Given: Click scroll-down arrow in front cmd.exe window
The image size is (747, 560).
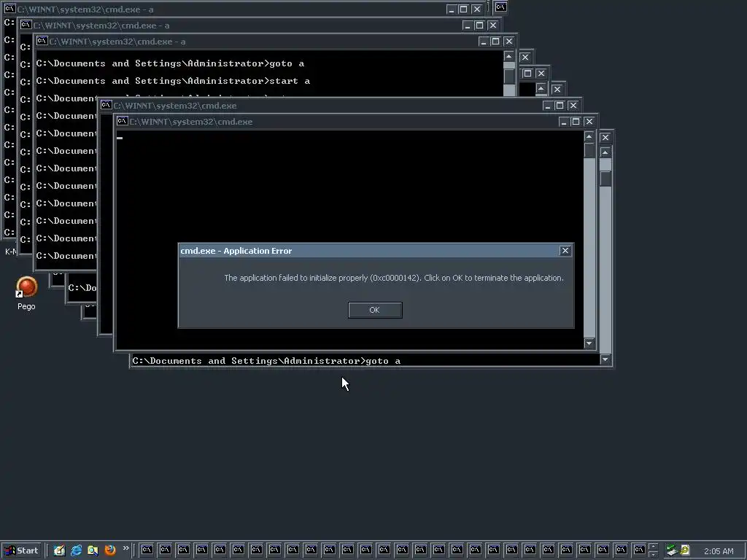Looking at the screenshot, I should (589, 343).
